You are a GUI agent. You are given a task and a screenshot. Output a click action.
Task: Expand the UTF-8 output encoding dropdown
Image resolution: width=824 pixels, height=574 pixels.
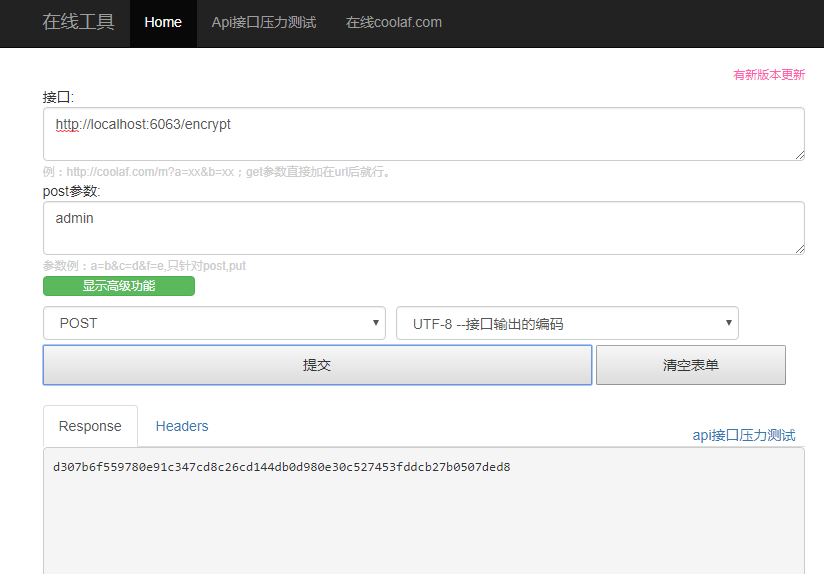click(x=567, y=323)
